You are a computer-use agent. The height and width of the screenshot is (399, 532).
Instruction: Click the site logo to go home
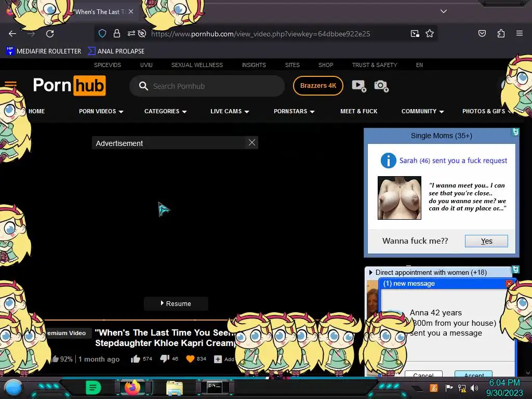pos(69,86)
